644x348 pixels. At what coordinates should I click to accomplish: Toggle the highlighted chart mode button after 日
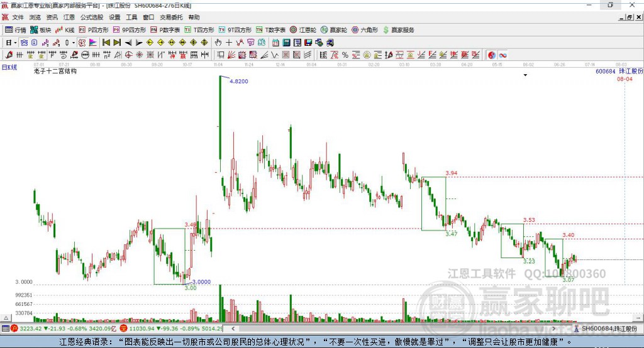coord(24,43)
